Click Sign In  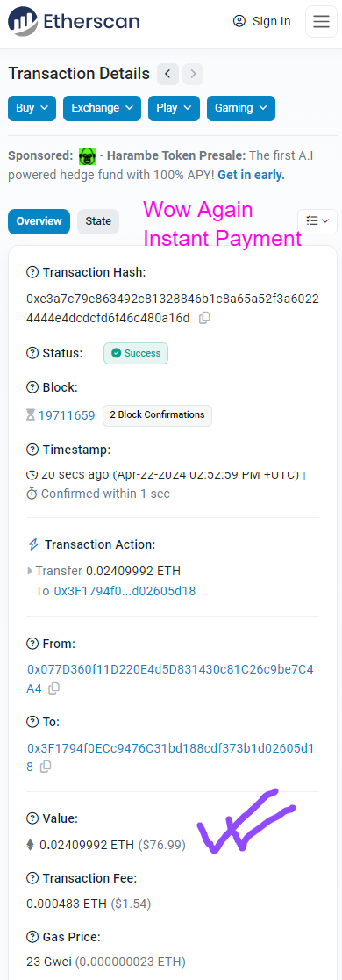click(261, 21)
